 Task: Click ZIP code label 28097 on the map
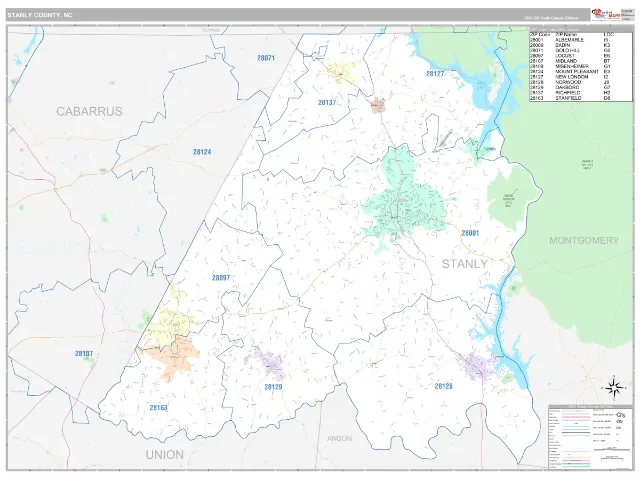[x=221, y=278]
